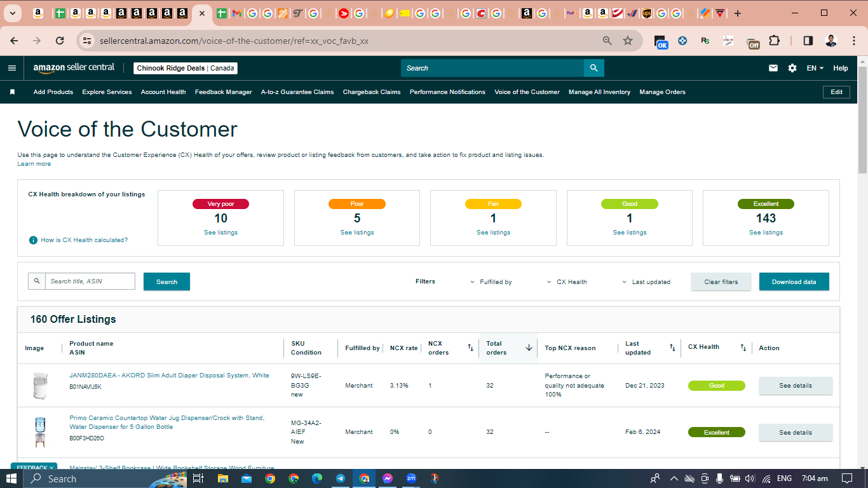Open Manage All Inventory
This screenshot has width=868, height=488.
tap(599, 92)
